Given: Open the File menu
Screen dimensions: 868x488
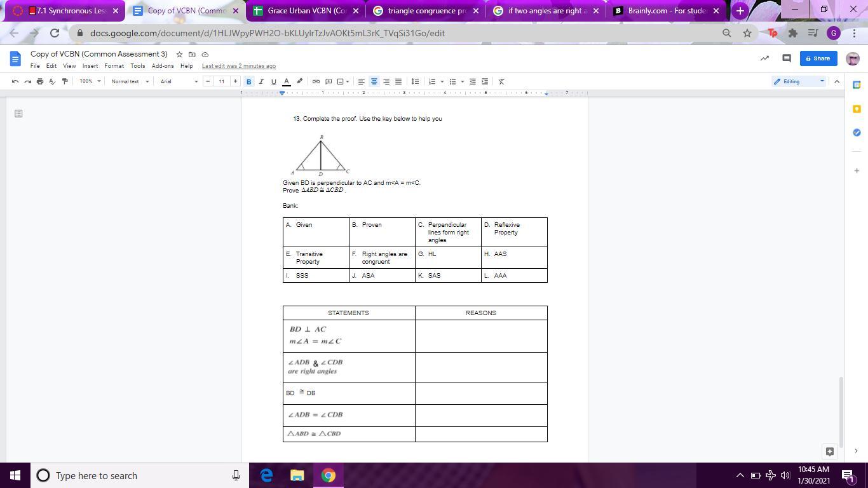Looking at the screenshot, I should (x=35, y=66).
